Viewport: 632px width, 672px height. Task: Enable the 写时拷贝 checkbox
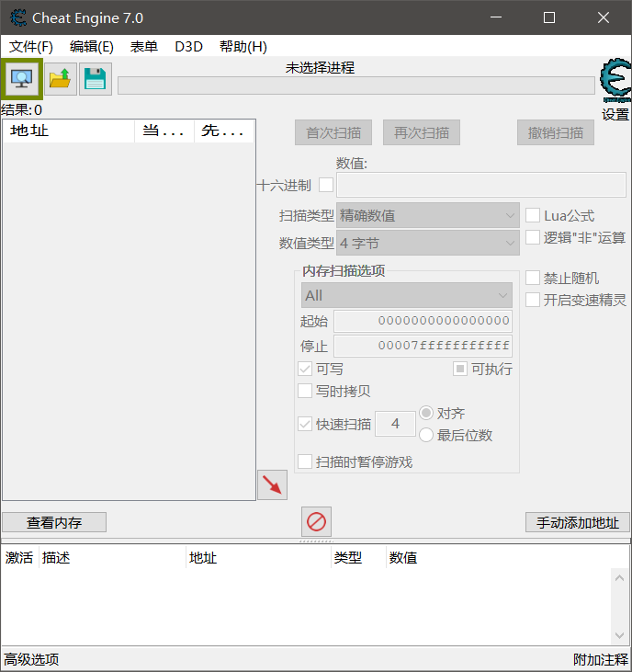305,391
